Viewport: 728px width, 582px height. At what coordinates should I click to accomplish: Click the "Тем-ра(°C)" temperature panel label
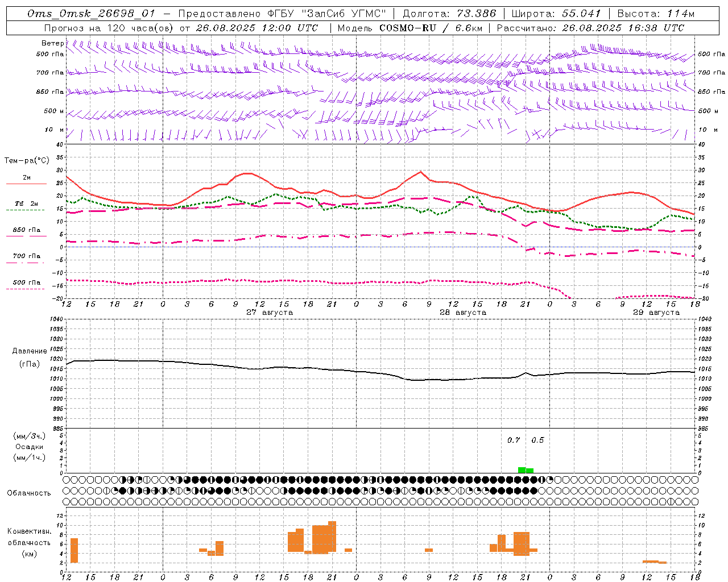tap(27, 161)
